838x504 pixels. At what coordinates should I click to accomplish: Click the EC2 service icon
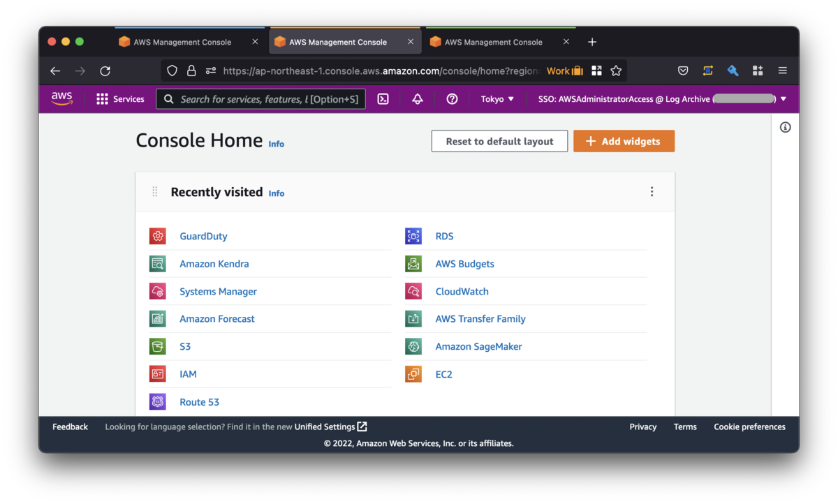[413, 374]
